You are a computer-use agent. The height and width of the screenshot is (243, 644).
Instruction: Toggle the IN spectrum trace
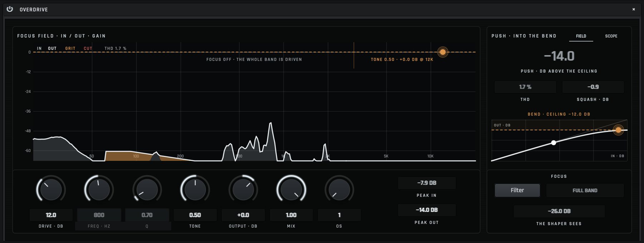click(39, 48)
